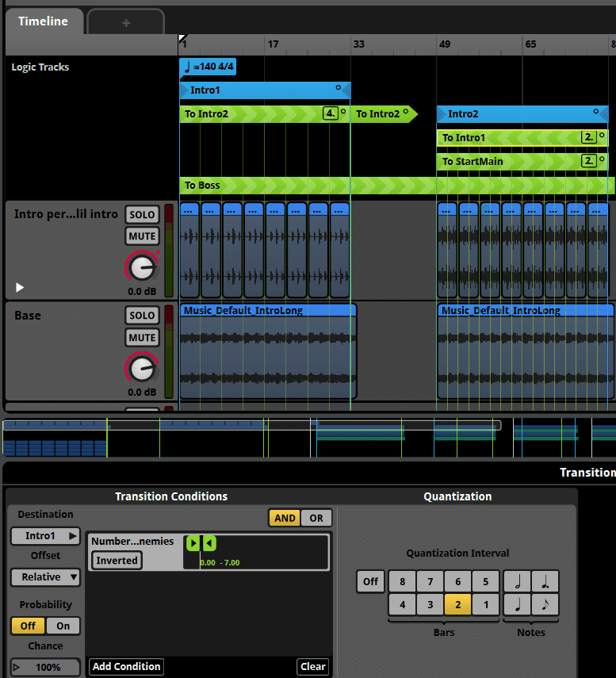Click the To Intro2 transition marker at bar 33
Screen dimensions: 616x678
tap(384, 113)
